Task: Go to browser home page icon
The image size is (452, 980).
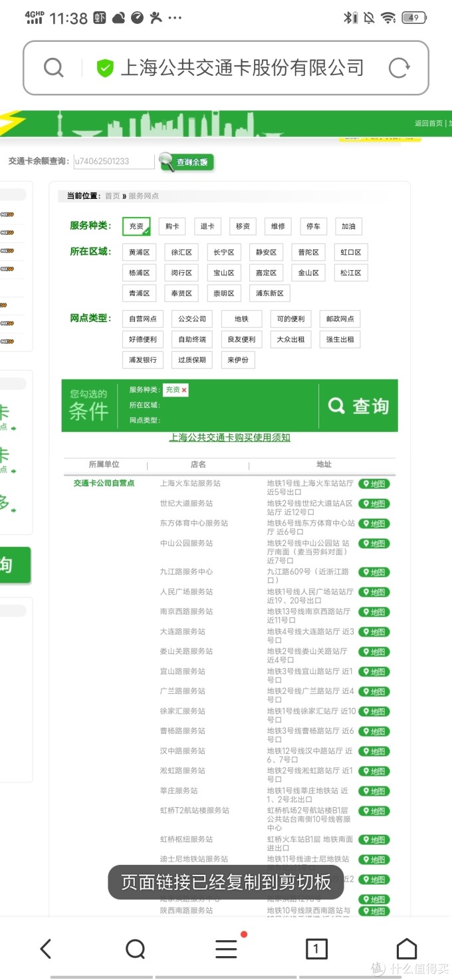Action: tap(407, 949)
